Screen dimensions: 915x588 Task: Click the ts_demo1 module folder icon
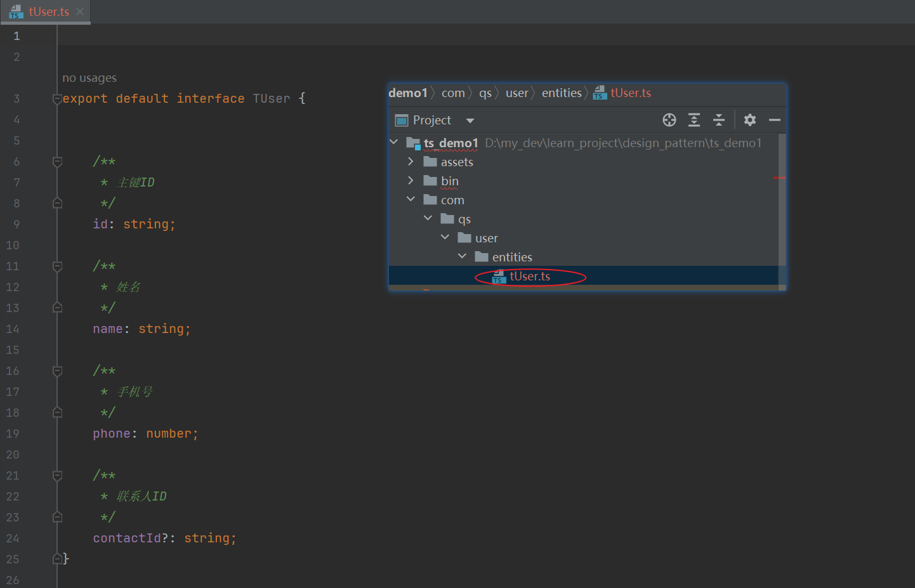[414, 143]
